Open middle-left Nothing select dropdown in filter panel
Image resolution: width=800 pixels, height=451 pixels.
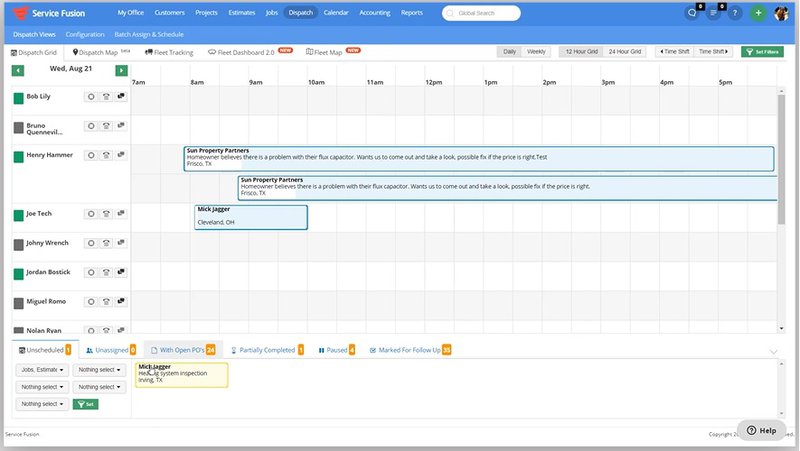[x=42, y=387]
